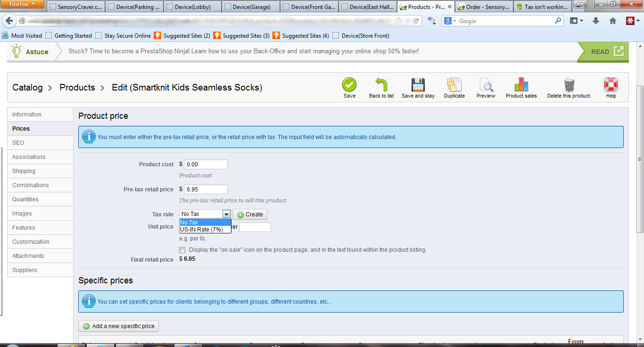Click the LastPass red asterisk icon
The width and height of the screenshot is (644, 347).
point(630,21)
